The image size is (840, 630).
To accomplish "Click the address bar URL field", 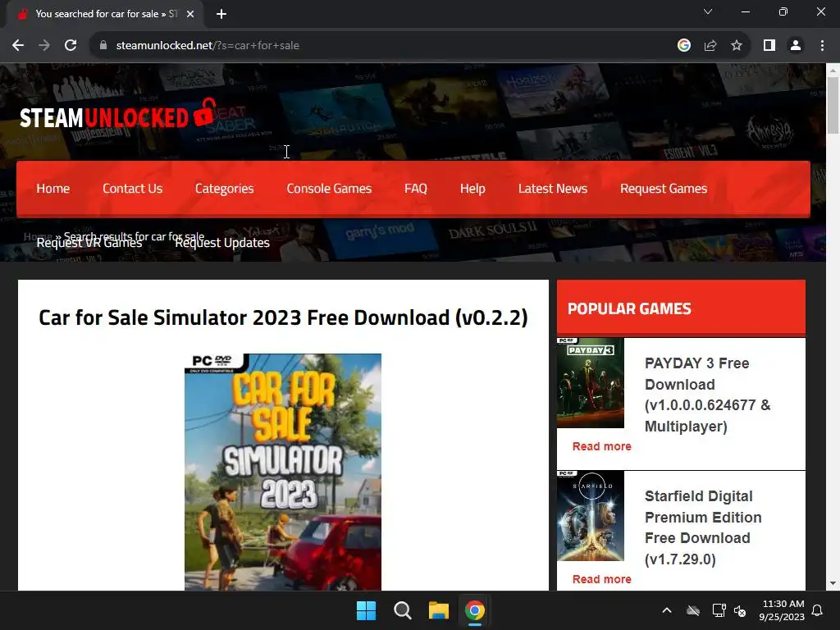I will pos(386,46).
